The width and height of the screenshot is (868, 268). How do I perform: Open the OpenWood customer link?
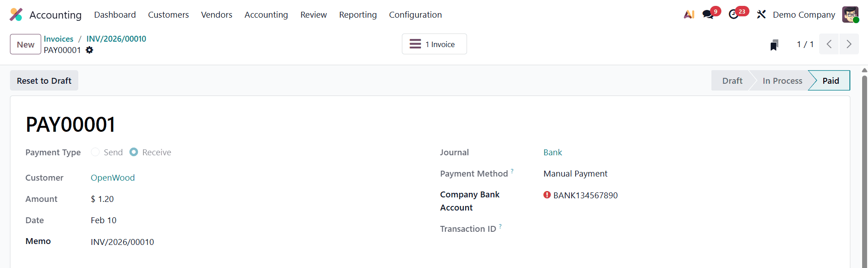[x=113, y=177]
